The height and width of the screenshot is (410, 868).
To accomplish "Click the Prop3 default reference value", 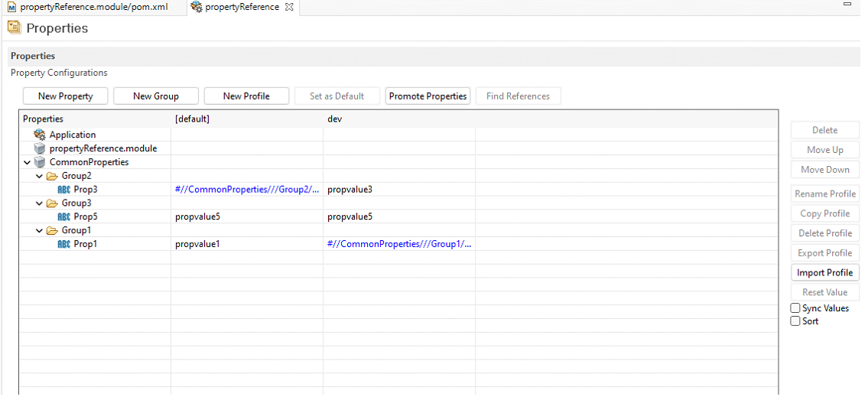I will coord(246,190).
